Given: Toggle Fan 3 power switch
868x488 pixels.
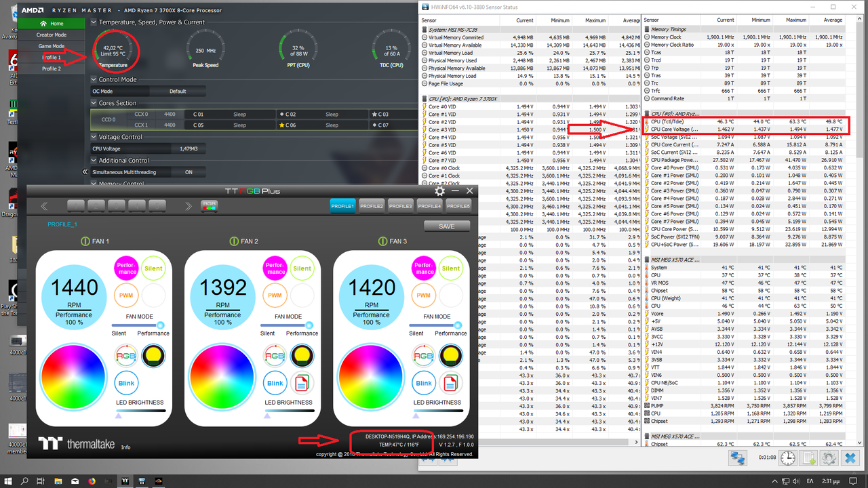Looking at the screenshot, I should coord(383,241).
